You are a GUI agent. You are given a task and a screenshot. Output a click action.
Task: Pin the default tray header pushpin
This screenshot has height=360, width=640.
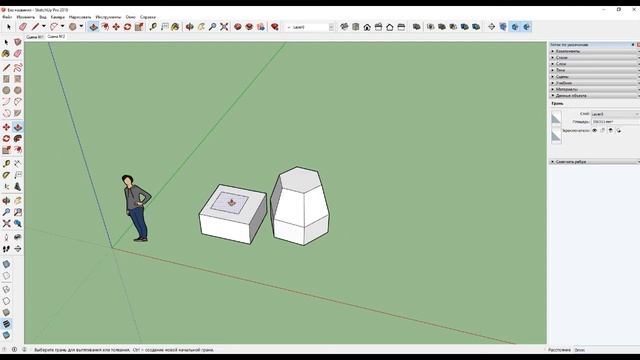tap(633, 44)
